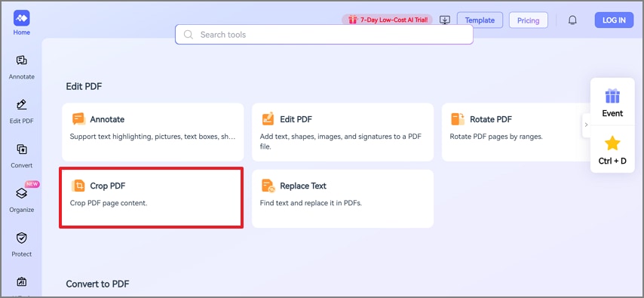Click the "Edit PDF" section heading

click(84, 86)
